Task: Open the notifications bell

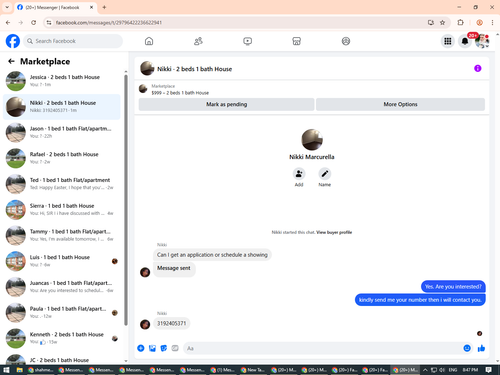Action: click(465, 41)
